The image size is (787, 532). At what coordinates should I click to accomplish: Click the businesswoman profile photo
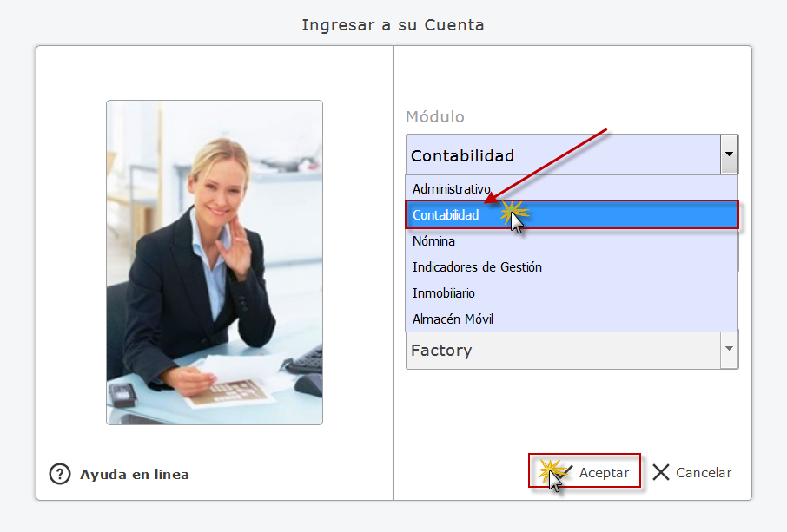215,262
